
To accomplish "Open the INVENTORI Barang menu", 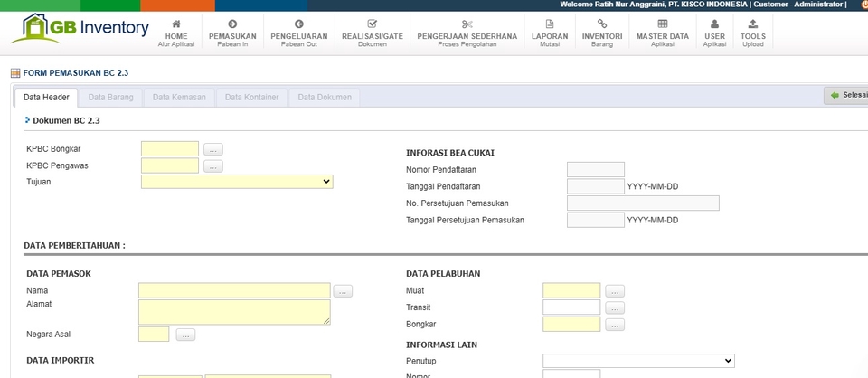I will pos(602,33).
